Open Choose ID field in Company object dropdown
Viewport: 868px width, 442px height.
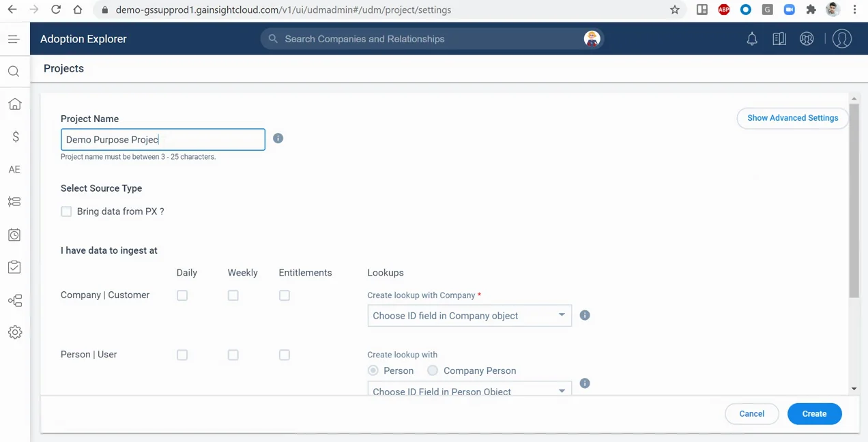click(x=469, y=315)
